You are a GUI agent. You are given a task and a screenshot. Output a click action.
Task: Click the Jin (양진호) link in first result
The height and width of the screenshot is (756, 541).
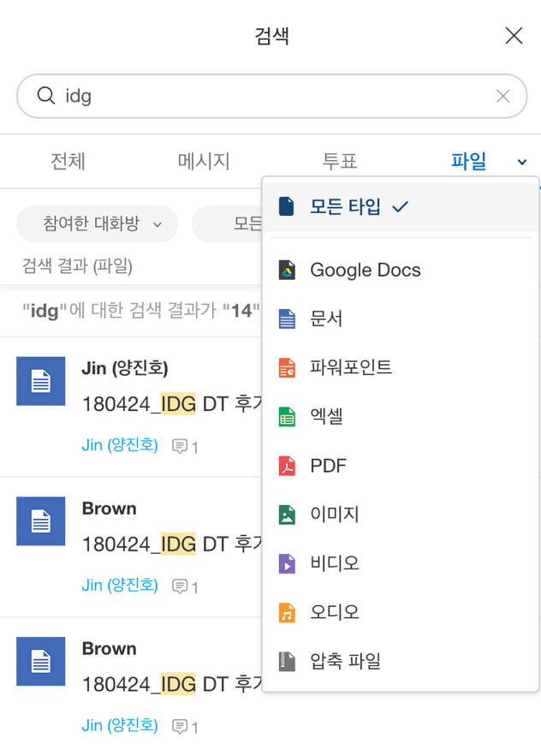pyautogui.click(x=120, y=445)
